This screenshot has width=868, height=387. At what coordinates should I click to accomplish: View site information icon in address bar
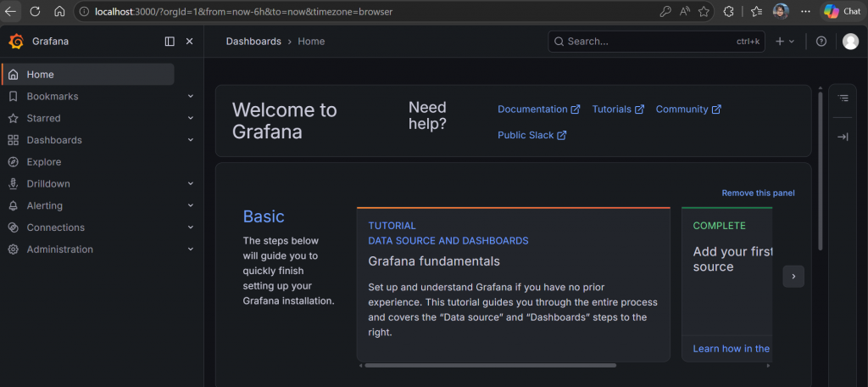pos(84,11)
